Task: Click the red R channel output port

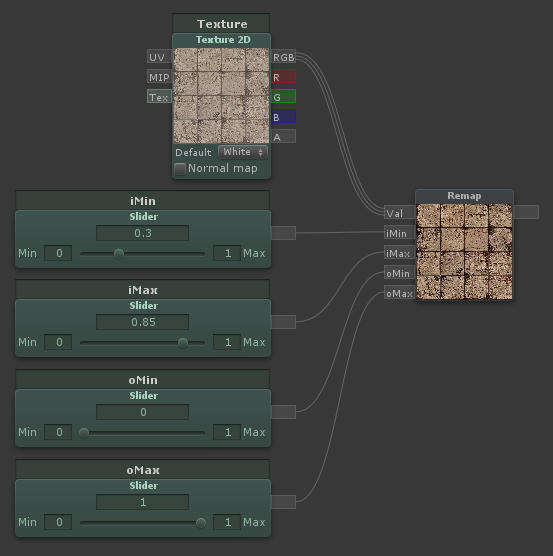Action: [x=283, y=77]
